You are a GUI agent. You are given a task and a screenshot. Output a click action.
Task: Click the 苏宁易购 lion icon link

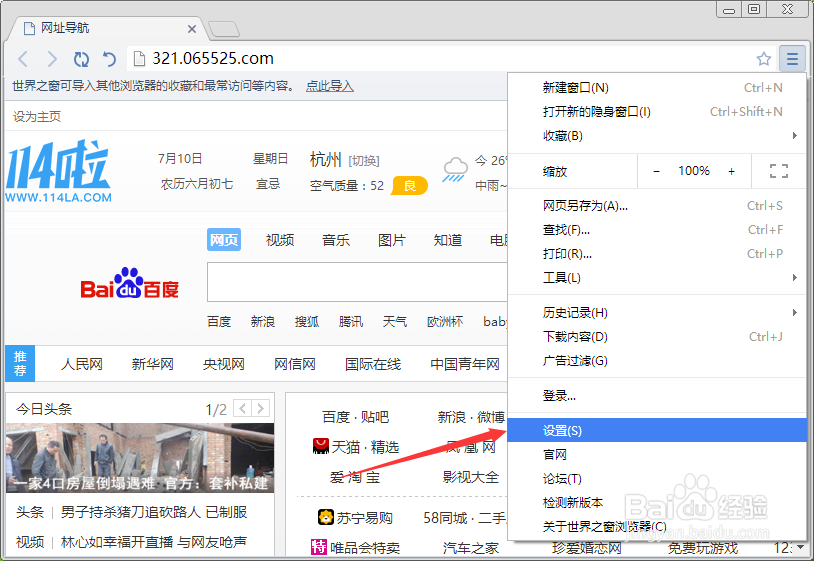pos(356,517)
